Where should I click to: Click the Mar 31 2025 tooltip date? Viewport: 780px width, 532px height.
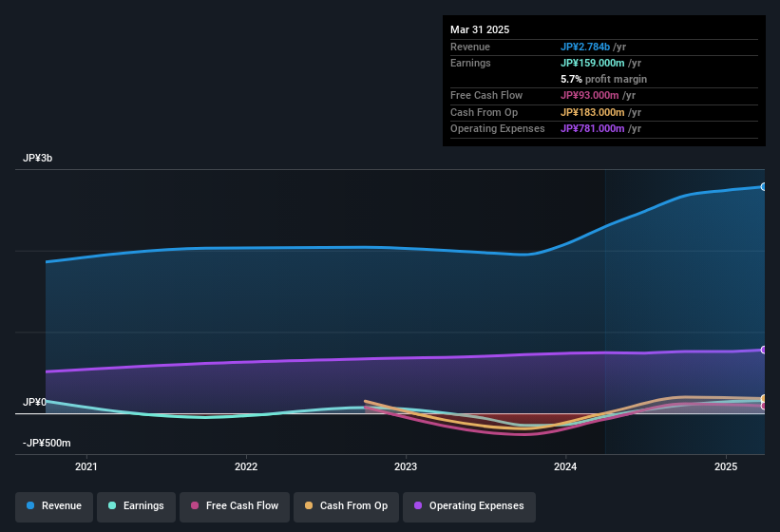tap(480, 29)
